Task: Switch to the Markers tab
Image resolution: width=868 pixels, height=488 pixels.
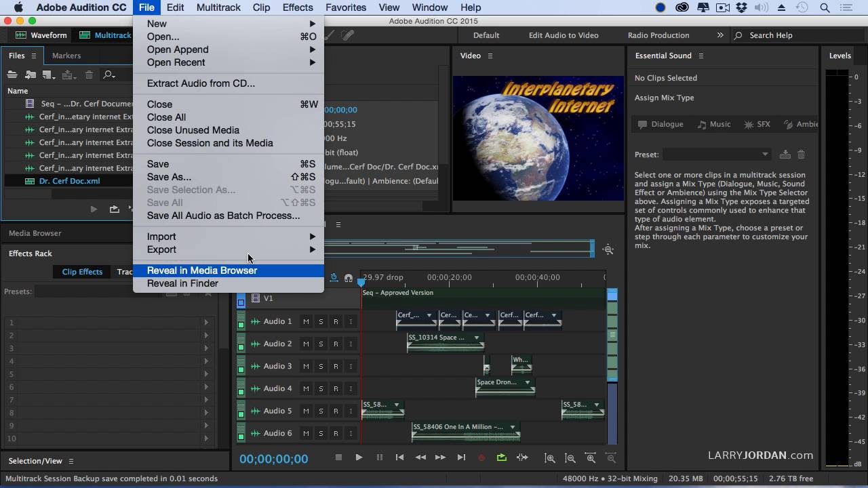Action: (66, 56)
